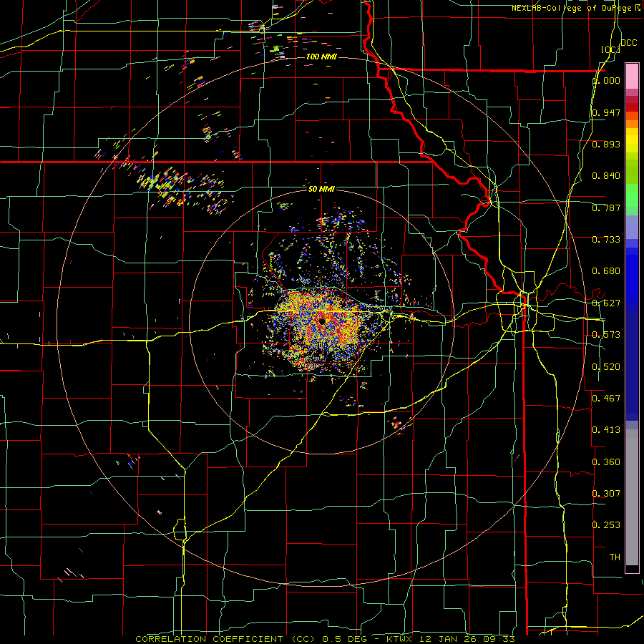
Task: Click the 0.627 value on the scale
Action: [606, 303]
